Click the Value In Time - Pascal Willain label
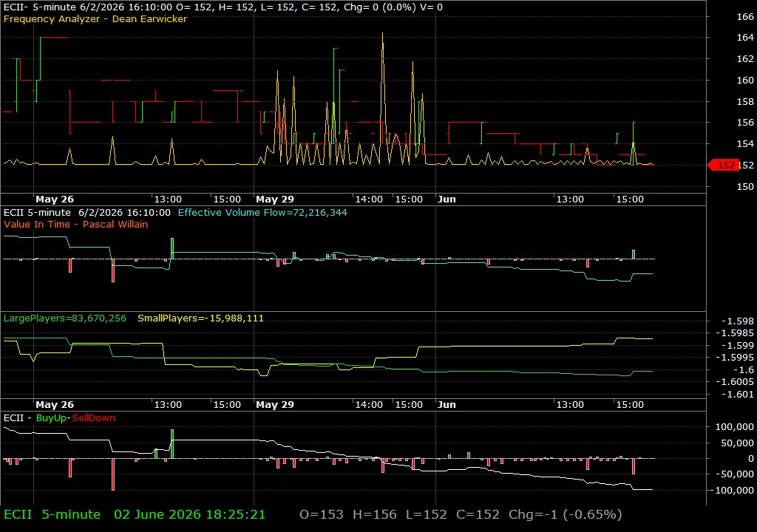 [76, 224]
